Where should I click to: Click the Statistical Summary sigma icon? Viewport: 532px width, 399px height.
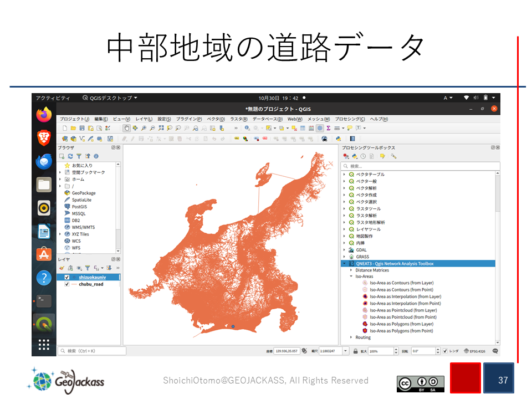pyautogui.click(x=328, y=128)
